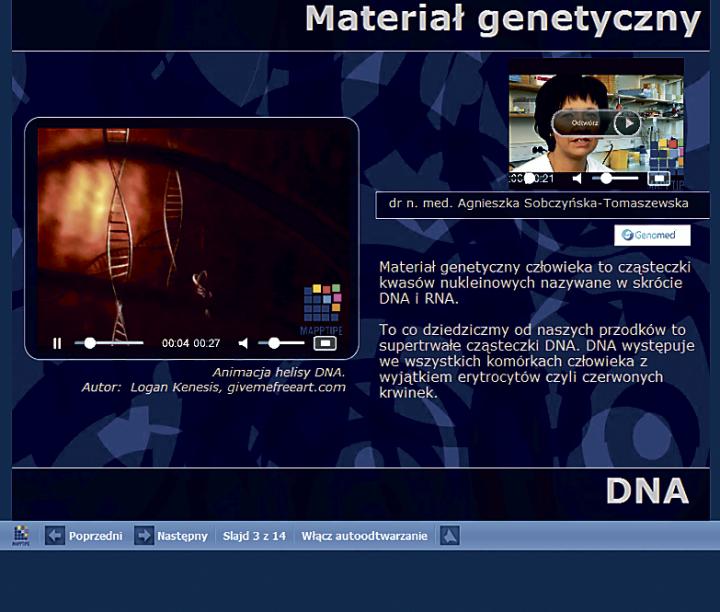Viewport: 720px width, 612px height.
Task: Click the up-arrow icon next to autoodtwarzanie
Action: coord(449,536)
